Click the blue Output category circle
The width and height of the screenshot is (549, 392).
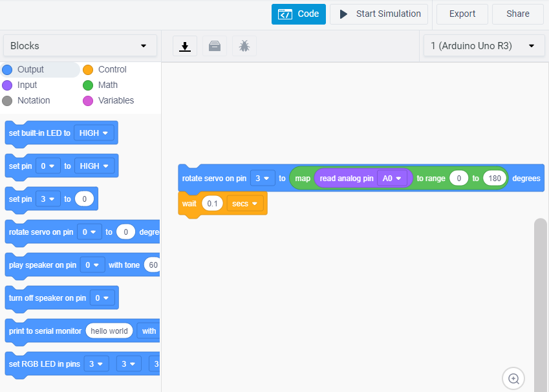(x=7, y=70)
